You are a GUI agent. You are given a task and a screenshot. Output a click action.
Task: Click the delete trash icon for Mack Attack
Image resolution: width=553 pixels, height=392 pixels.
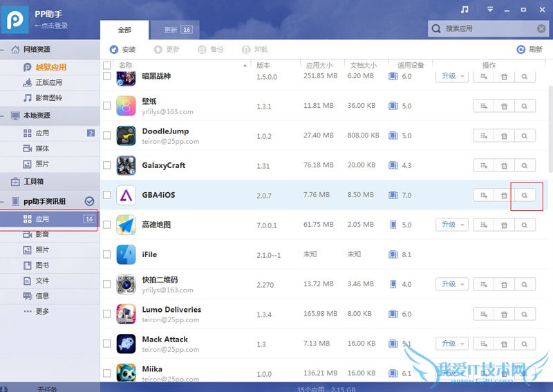pos(505,344)
